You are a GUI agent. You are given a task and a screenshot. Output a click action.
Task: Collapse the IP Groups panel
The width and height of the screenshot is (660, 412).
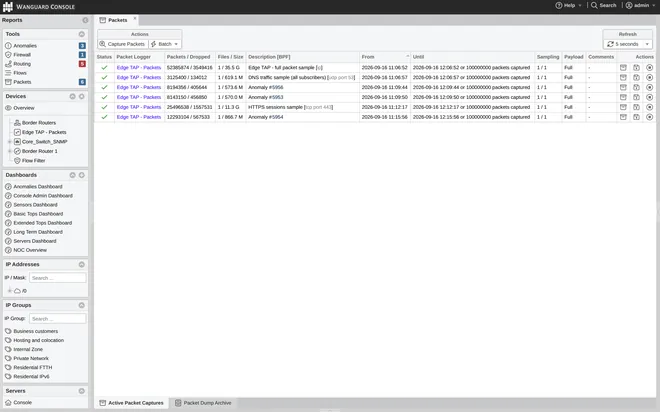(82, 306)
